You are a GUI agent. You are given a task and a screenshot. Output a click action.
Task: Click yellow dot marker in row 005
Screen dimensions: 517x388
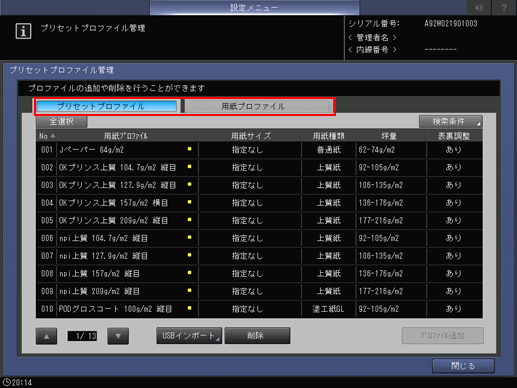(x=189, y=220)
